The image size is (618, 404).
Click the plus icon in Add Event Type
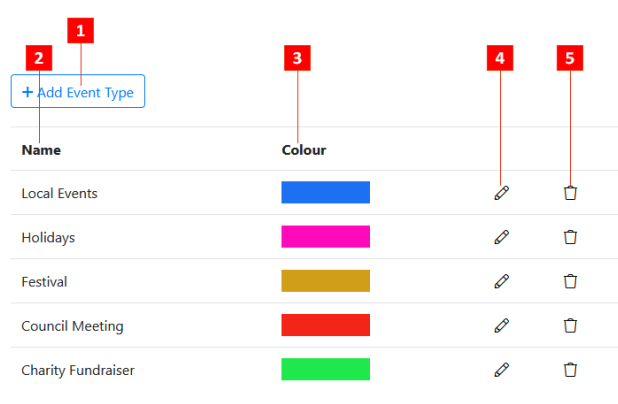tap(27, 92)
